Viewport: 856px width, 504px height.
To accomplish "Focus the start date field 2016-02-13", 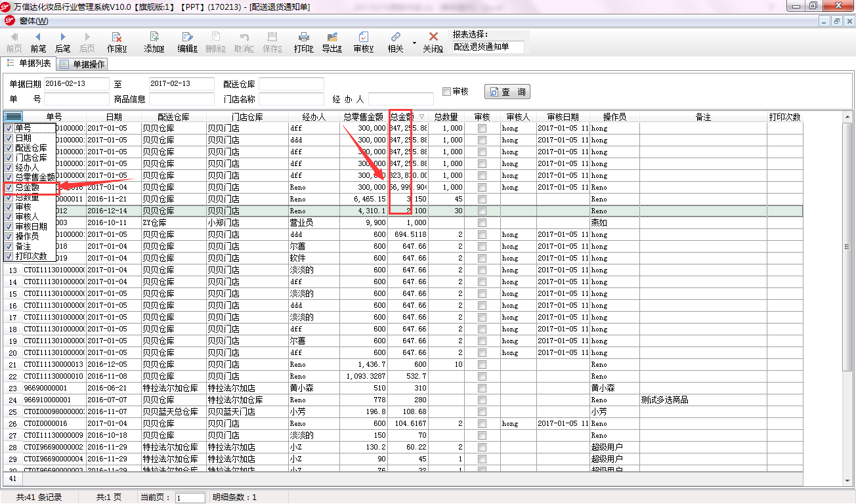I will 77,84.
